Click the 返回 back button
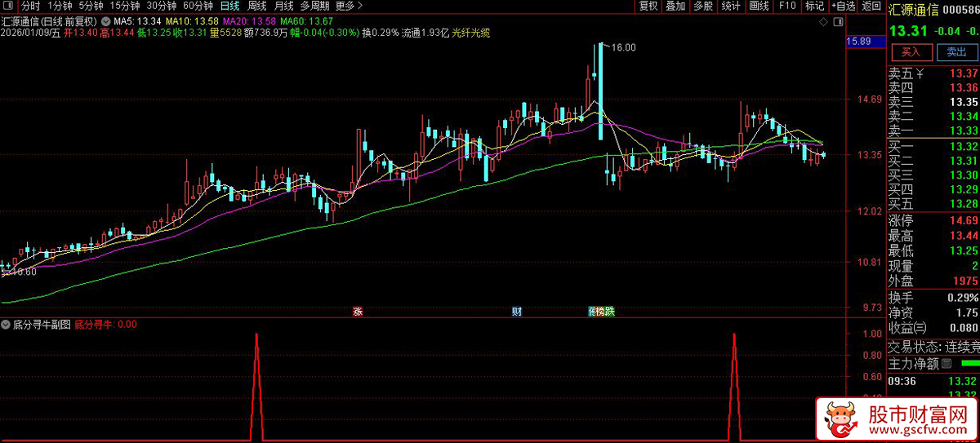This screenshot has height=443, width=980. [x=871, y=6]
